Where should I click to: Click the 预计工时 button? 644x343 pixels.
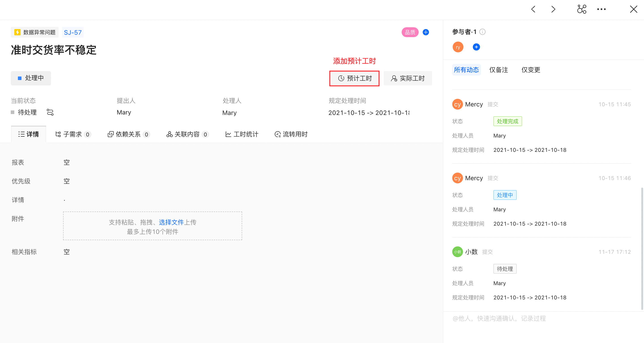pyautogui.click(x=354, y=78)
